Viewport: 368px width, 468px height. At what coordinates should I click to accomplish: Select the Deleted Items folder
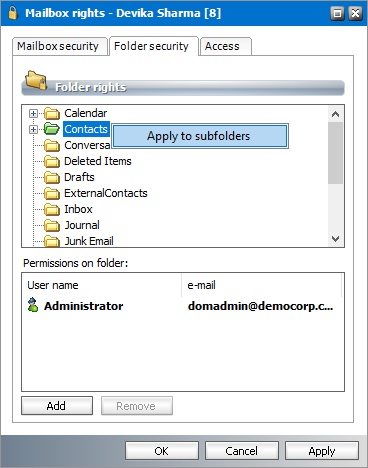point(98,161)
